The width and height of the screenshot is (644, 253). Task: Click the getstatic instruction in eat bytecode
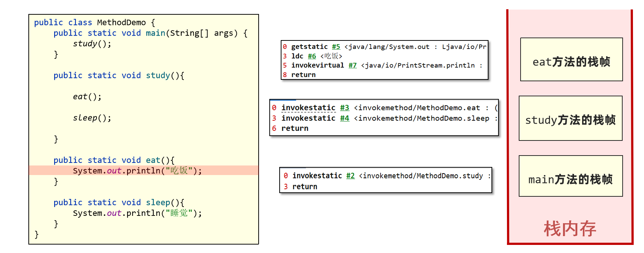click(x=309, y=47)
